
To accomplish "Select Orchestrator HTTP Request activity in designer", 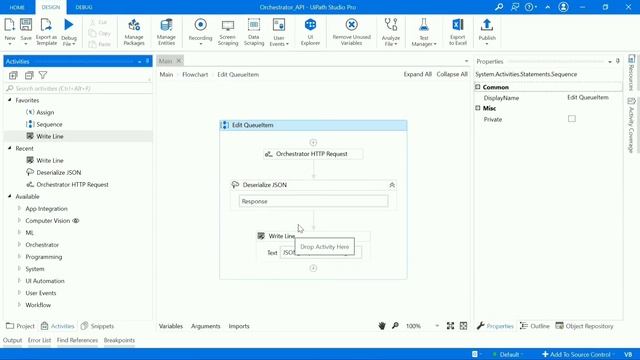I will click(313, 154).
